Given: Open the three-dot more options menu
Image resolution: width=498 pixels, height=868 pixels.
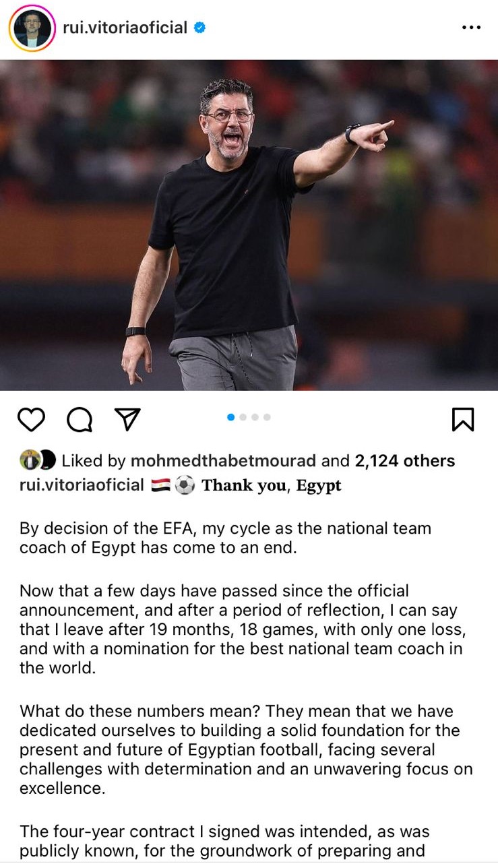Looking at the screenshot, I should pos(472,28).
